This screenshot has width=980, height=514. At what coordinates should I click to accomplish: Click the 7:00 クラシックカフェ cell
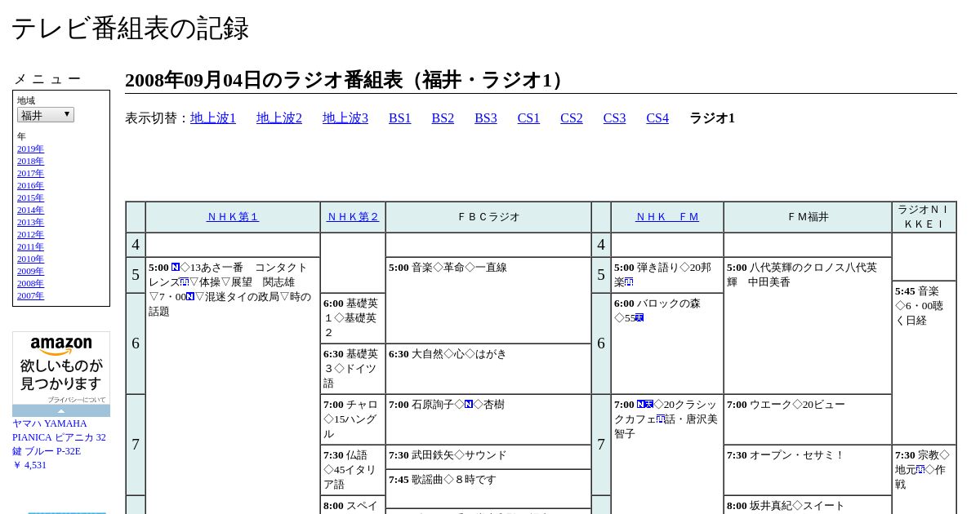[667, 454]
